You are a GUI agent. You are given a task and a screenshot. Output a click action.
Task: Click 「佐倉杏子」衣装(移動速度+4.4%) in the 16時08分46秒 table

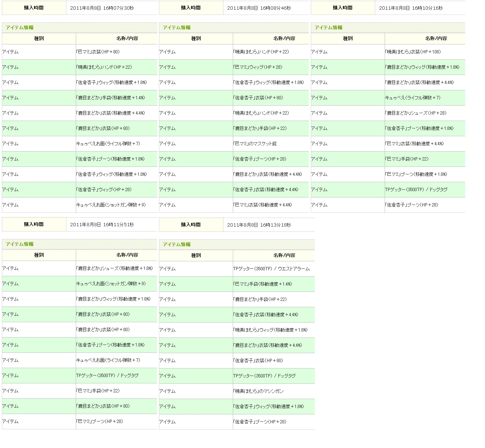tap(266, 190)
